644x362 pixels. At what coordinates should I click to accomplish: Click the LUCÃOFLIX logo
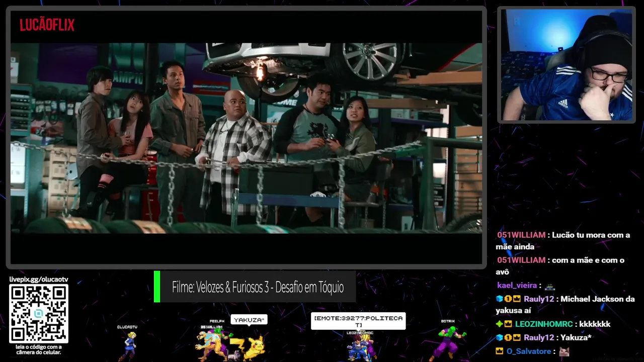tap(47, 25)
